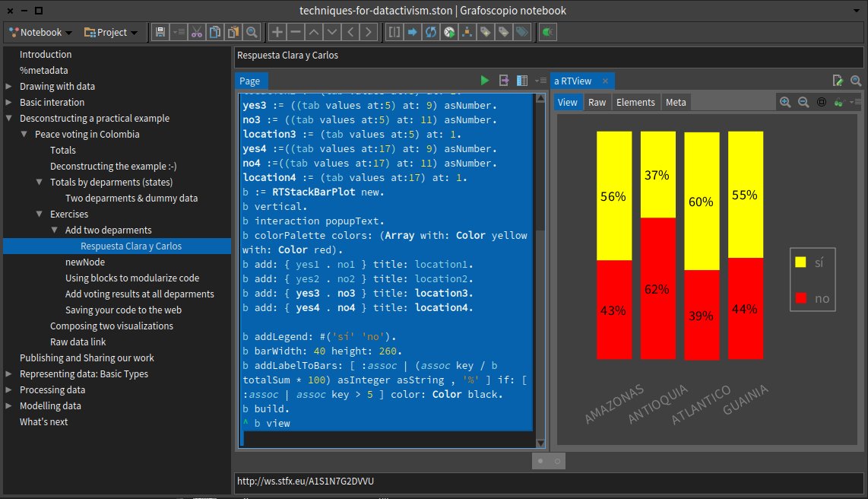Save the notebook with the floppy icon

tap(160, 32)
